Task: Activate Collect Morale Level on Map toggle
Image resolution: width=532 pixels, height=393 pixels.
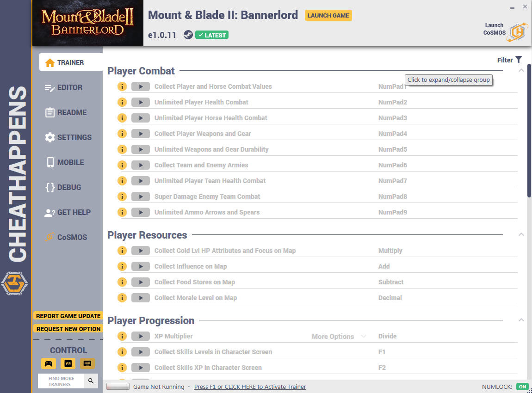Action: (x=141, y=298)
